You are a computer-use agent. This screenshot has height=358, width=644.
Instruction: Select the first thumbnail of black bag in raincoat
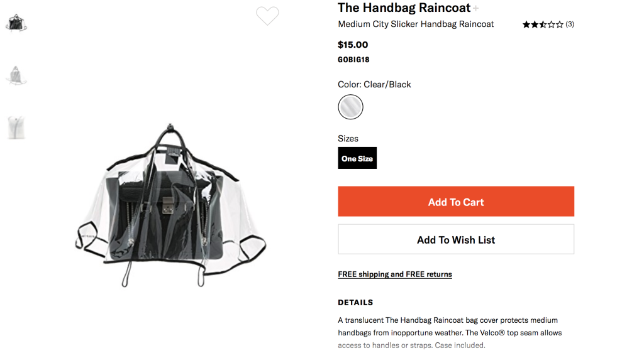point(16,23)
